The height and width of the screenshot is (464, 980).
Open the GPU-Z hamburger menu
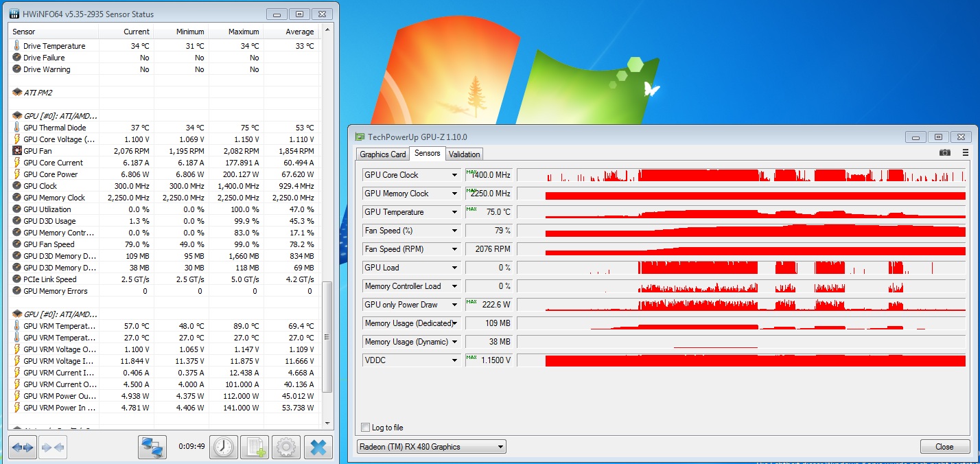click(x=966, y=153)
